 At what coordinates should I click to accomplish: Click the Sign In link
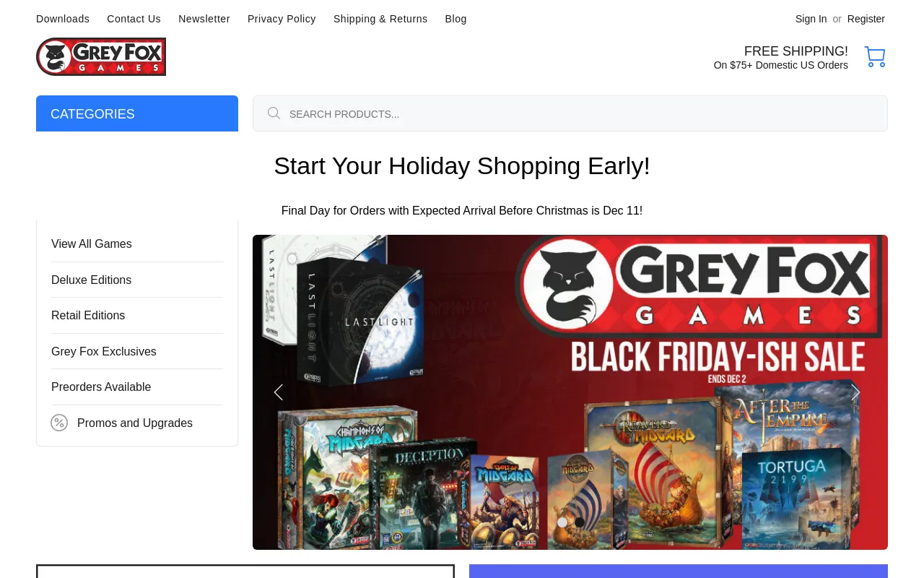[x=811, y=19]
